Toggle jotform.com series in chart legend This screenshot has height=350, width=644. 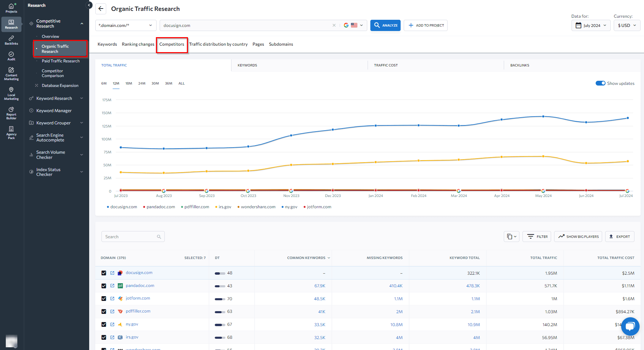tap(317, 207)
